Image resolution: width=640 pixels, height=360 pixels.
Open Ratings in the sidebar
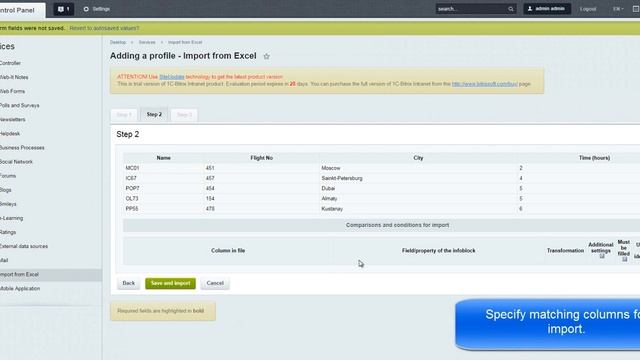click(x=8, y=232)
